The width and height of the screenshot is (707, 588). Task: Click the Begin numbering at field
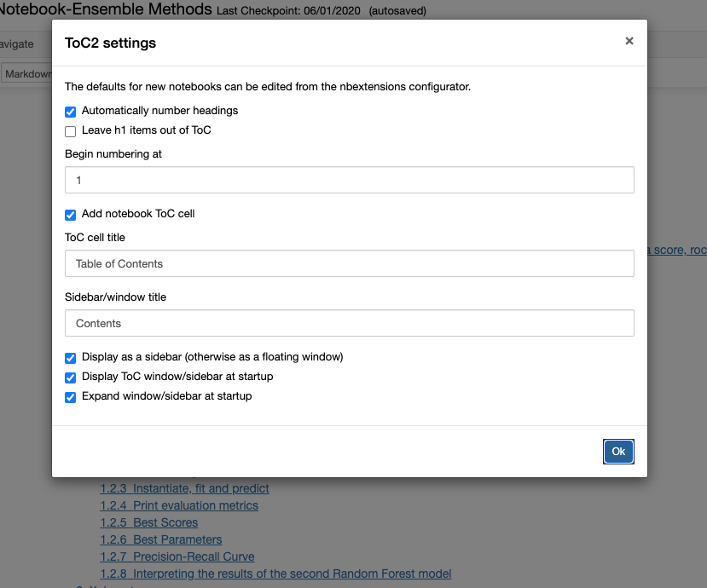point(349,181)
